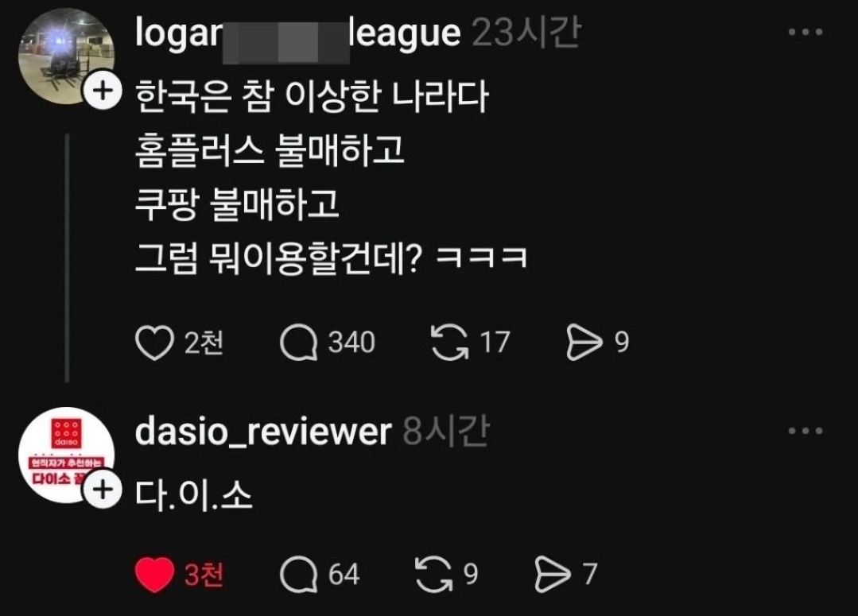Viewport: 858px width, 616px height.
Task: Open the first poster's profile by username
Action: 297,35
